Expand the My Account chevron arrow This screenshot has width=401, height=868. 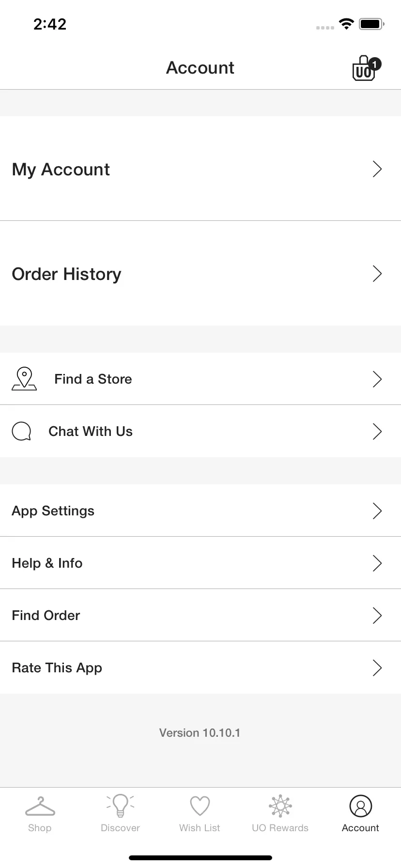(377, 169)
